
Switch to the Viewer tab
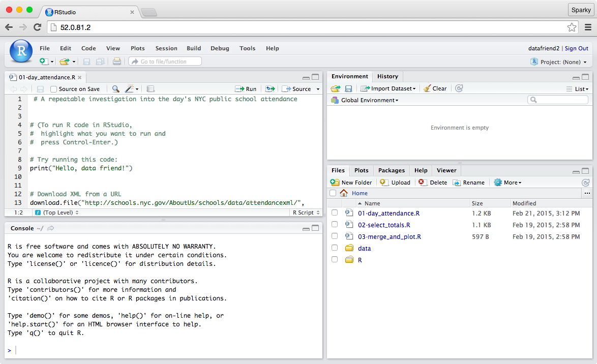446,170
